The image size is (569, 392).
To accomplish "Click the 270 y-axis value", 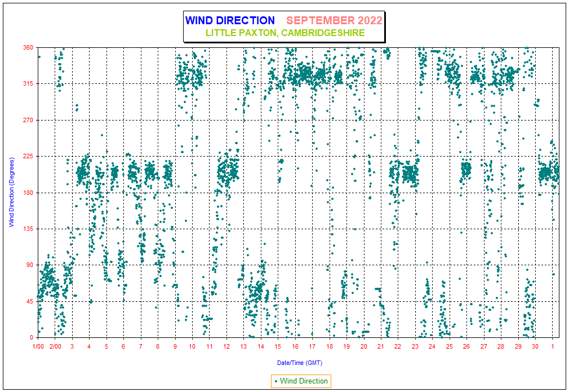I will [x=28, y=120].
